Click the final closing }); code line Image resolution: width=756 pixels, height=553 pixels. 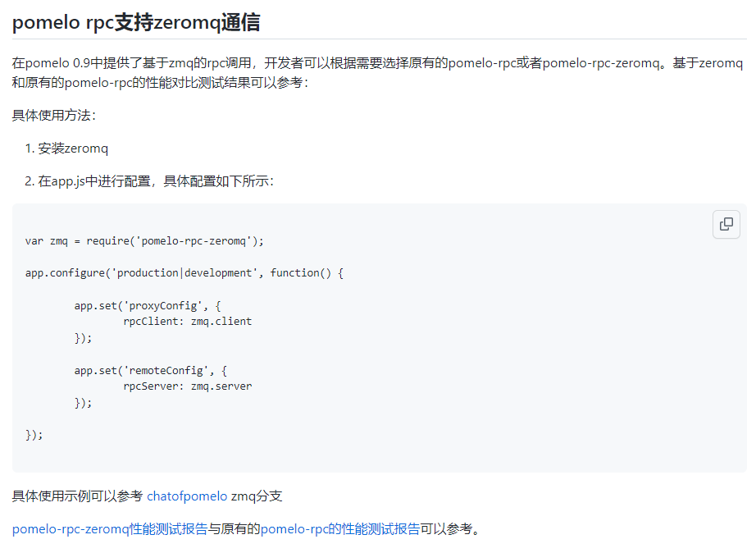click(34, 435)
